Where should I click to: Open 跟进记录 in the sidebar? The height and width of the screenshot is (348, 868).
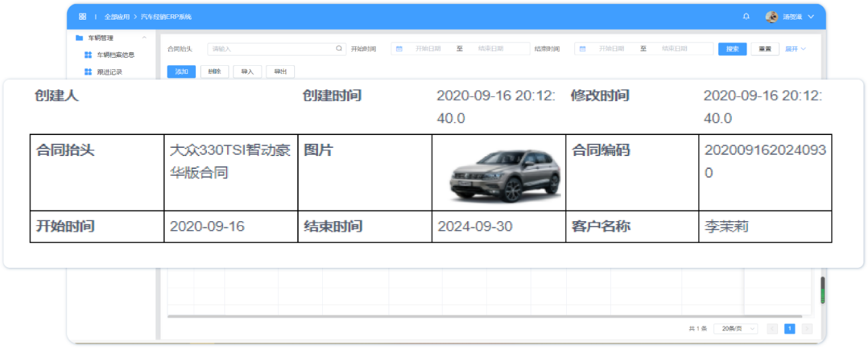coord(109,72)
